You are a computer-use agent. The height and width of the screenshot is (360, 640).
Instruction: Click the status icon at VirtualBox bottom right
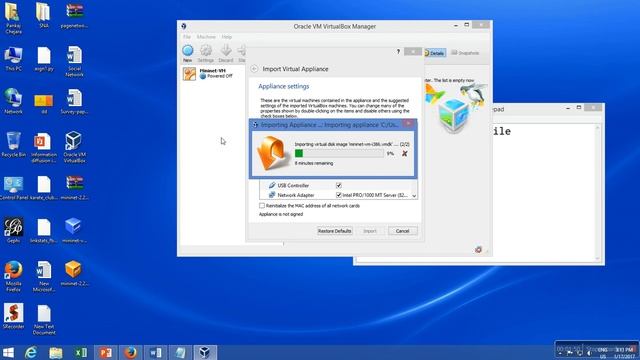(x=478, y=250)
